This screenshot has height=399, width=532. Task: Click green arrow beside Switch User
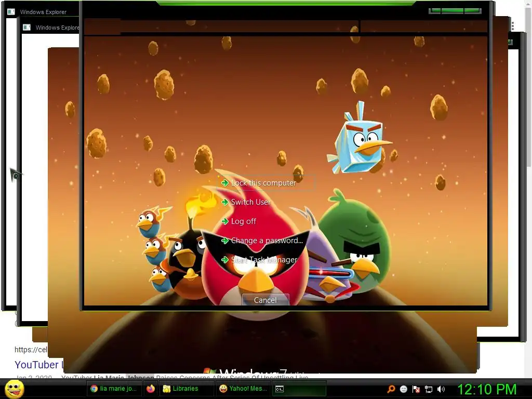pyautogui.click(x=224, y=202)
